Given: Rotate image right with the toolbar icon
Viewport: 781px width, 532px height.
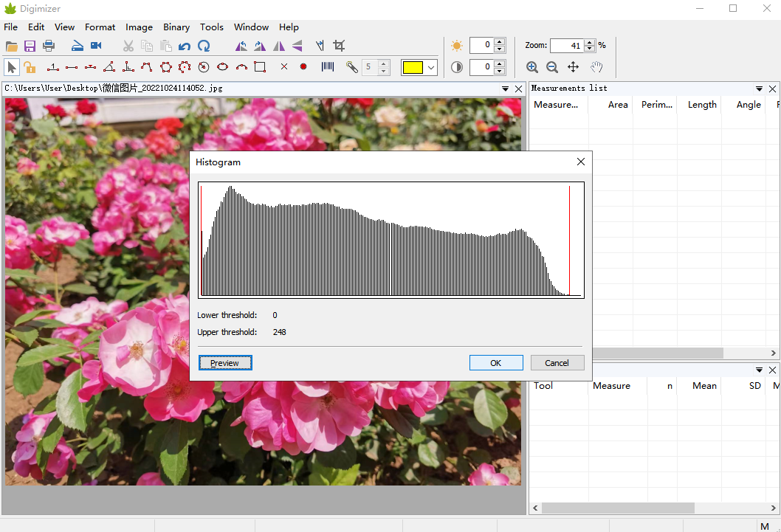Looking at the screenshot, I should click(x=260, y=46).
